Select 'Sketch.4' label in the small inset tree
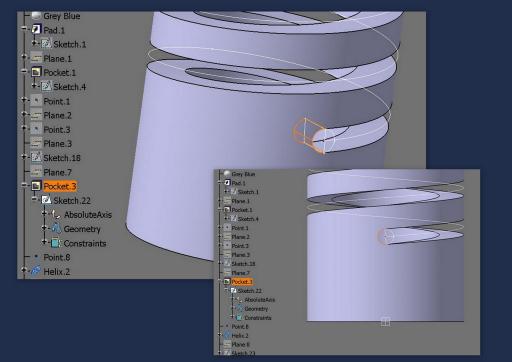The image size is (512, 362). (x=248, y=219)
